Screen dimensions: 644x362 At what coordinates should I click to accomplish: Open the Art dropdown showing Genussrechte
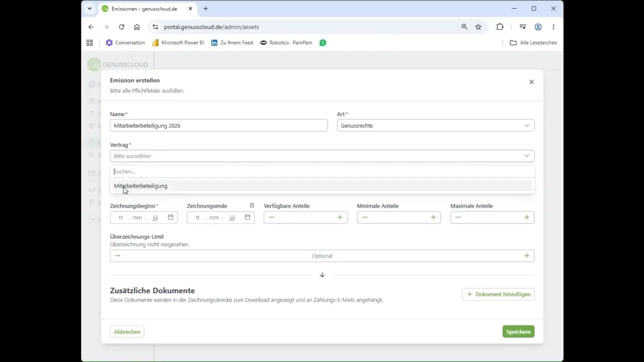point(436,126)
